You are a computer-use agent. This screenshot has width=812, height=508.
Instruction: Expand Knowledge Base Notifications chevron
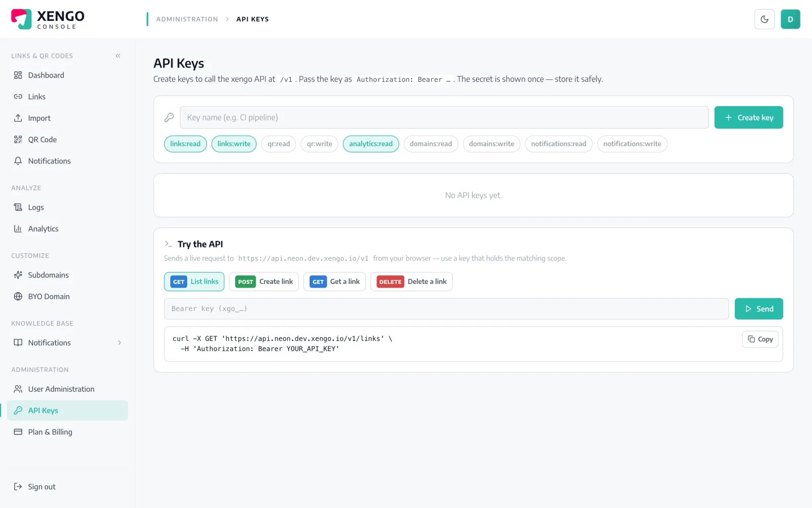(x=119, y=342)
